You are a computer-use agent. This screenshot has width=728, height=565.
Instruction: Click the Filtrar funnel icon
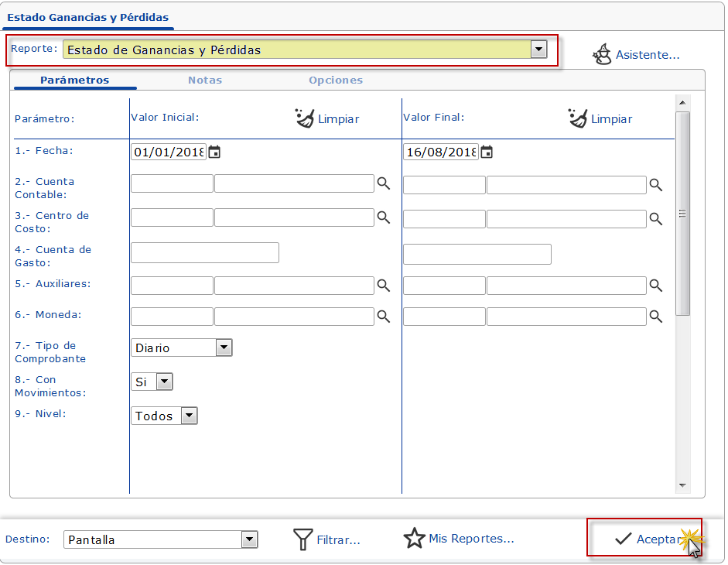303,539
